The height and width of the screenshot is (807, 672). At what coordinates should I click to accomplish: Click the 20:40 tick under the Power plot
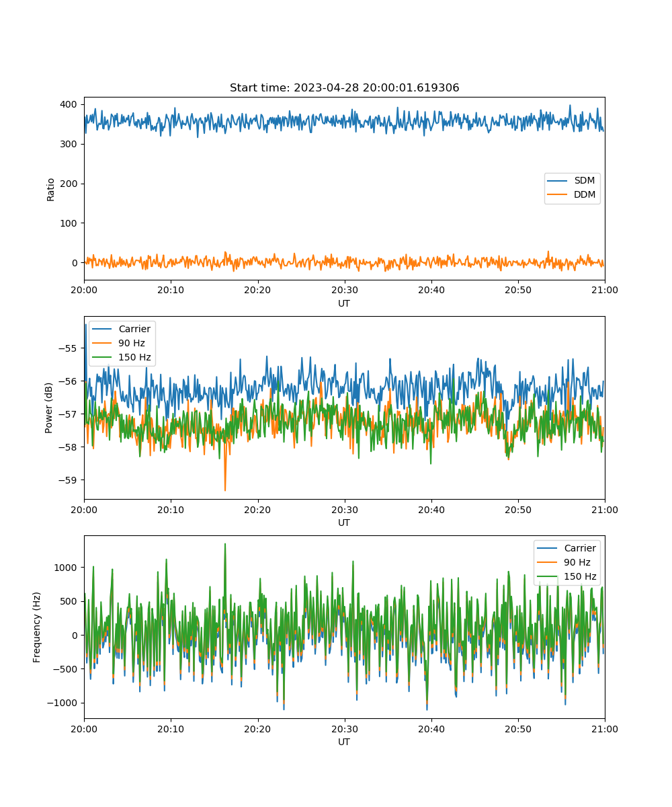click(x=431, y=509)
